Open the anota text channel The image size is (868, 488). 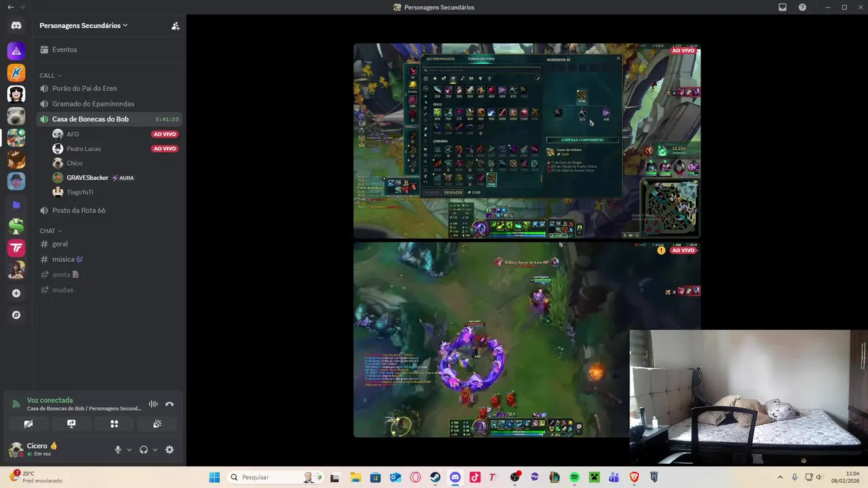click(x=108, y=274)
